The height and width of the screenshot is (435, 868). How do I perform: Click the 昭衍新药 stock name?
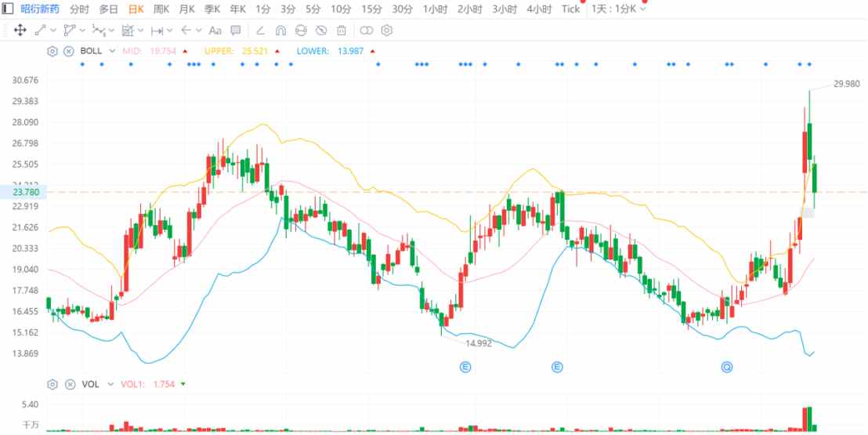[40, 9]
